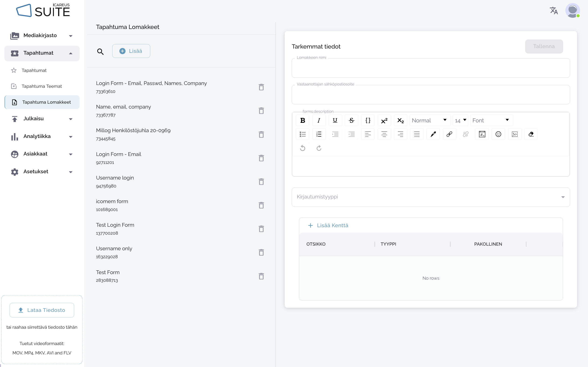Click the add link icon

[449, 134]
